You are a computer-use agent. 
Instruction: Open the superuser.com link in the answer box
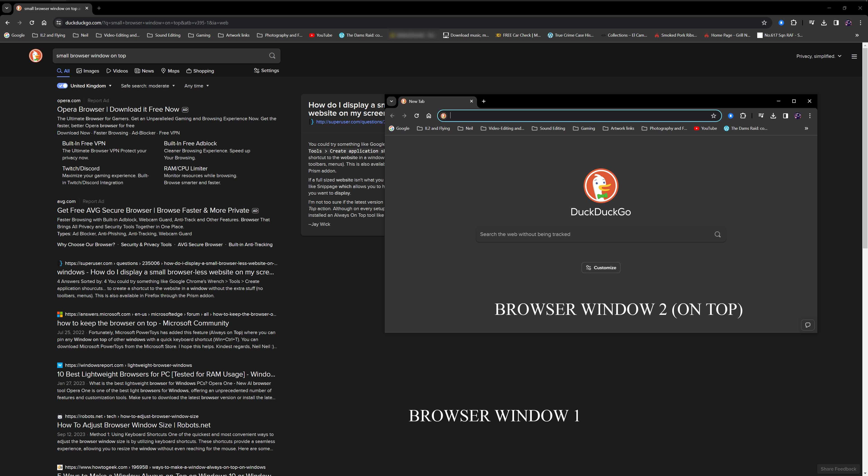[x=350, y=122]
